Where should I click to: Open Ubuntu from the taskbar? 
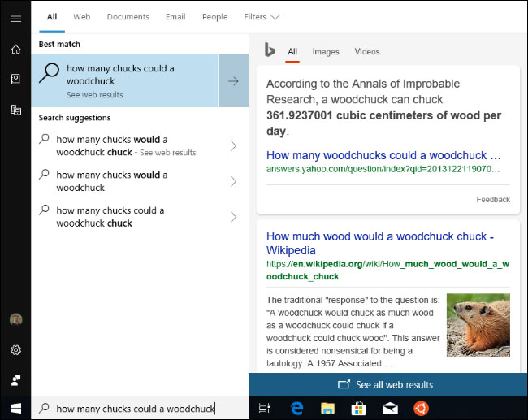(421, 408)
